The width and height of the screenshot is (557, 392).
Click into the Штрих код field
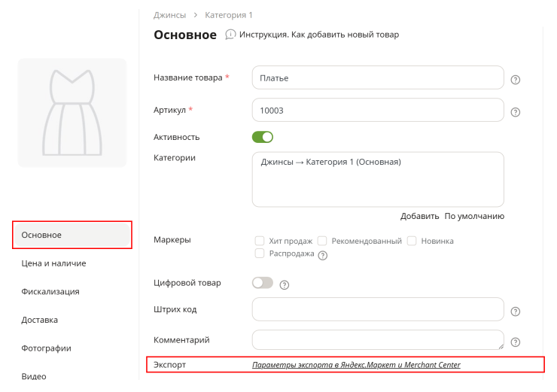point(378,309)
